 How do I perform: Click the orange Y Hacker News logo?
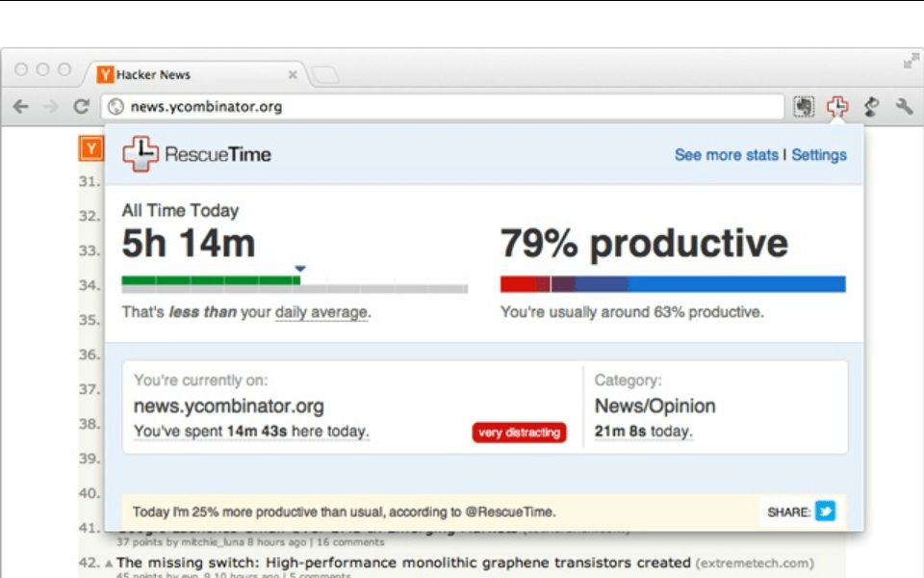[x=90, y=148]
